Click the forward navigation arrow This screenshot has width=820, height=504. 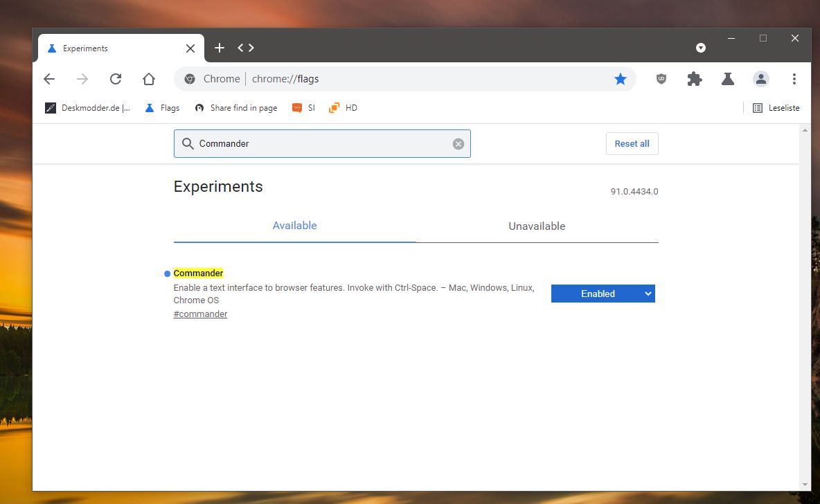pos(82,79)
